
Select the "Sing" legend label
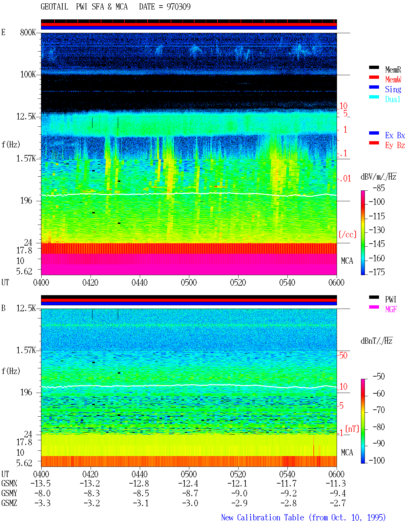point(393,89)
